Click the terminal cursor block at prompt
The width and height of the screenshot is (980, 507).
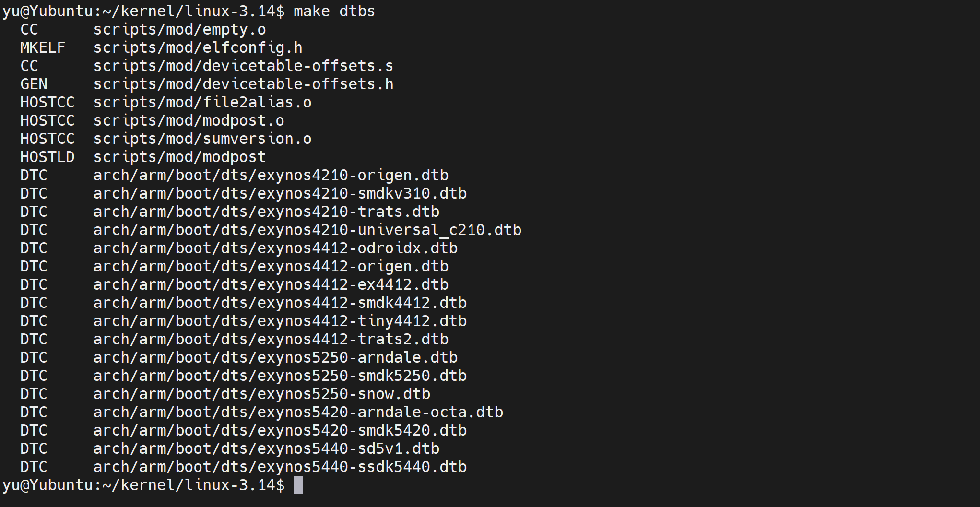298,485
